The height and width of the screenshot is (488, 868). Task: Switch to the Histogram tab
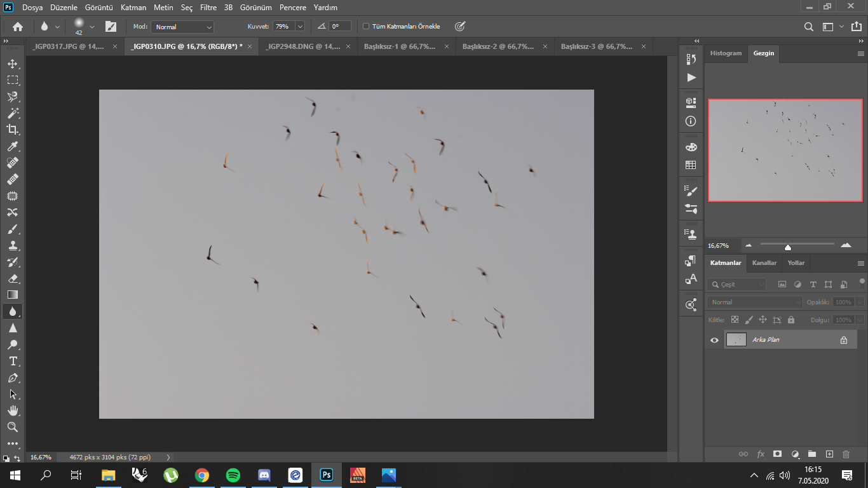(x=726, y=53)
